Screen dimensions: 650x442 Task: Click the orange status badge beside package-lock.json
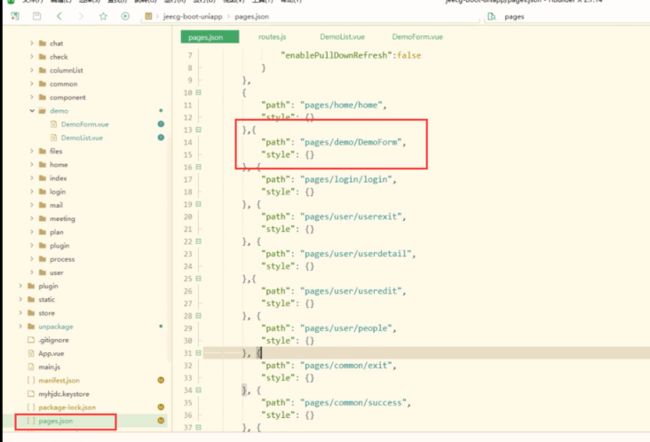tap(161, 407)
